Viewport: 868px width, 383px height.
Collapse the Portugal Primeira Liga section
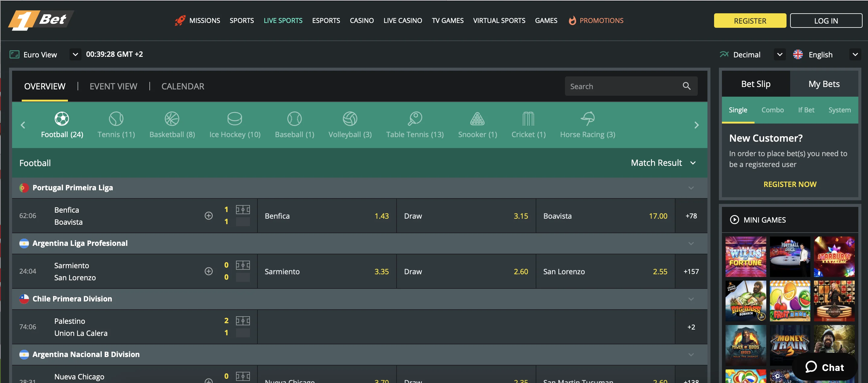691,188
